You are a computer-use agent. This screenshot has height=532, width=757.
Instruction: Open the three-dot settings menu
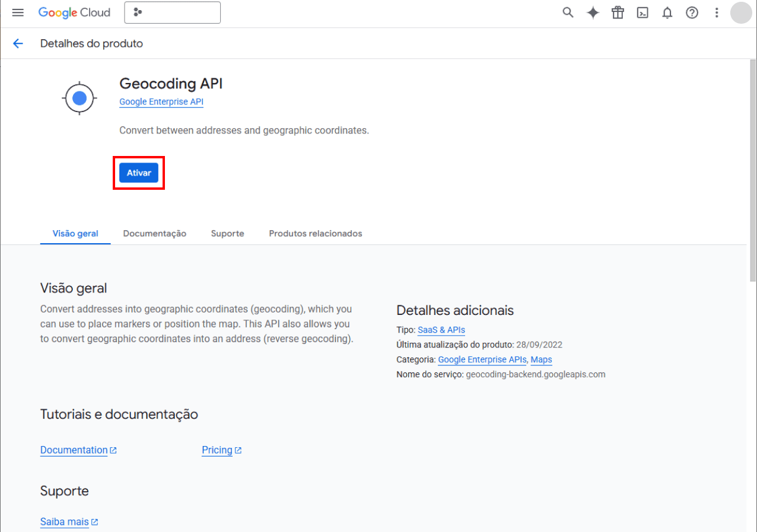[717, 12]
